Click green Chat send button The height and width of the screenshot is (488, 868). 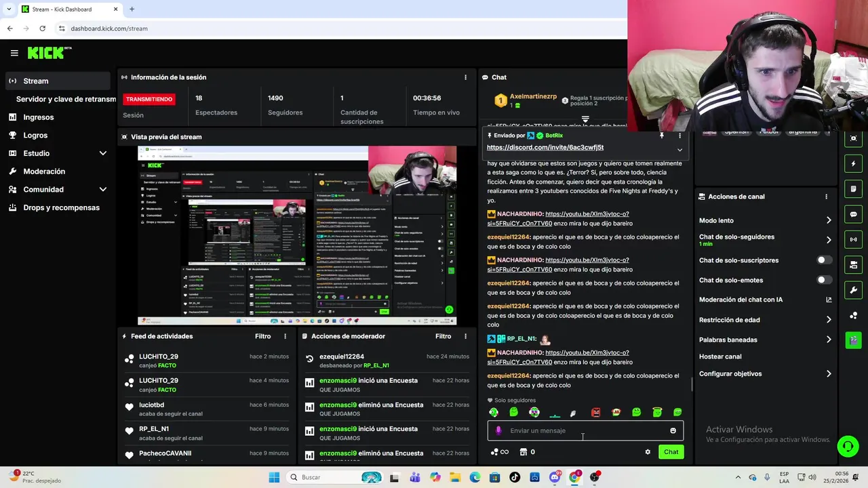click(671, 452)
